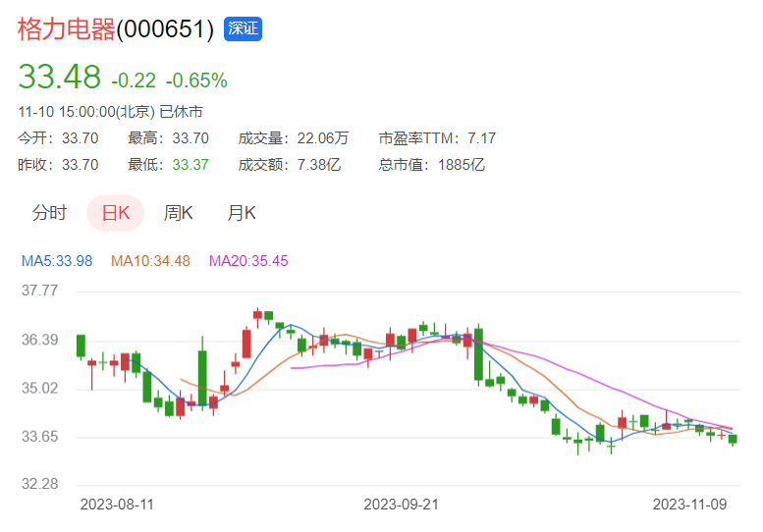Click the MA20:35.45 legend label
This screenshot has height=532, width=763.
[x=248, y=261]
